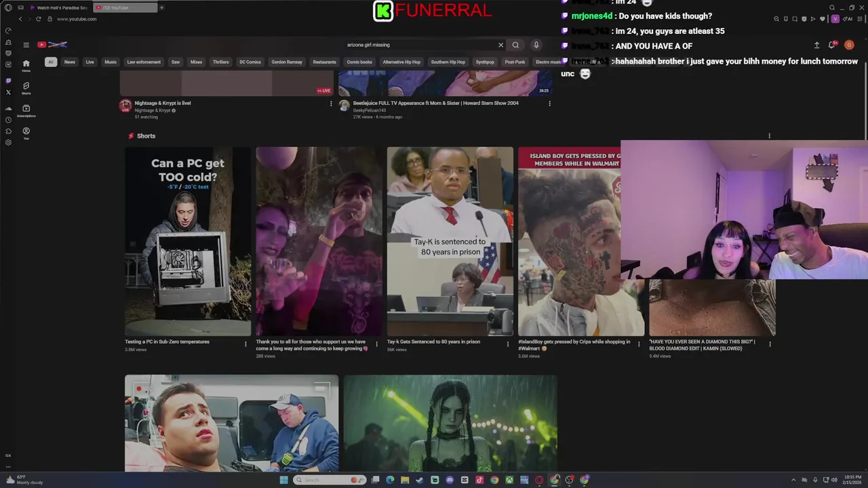Go to the YouTube logo home link
The height and width of the screenshot is (488, 868).
click(x=52, y=45)
